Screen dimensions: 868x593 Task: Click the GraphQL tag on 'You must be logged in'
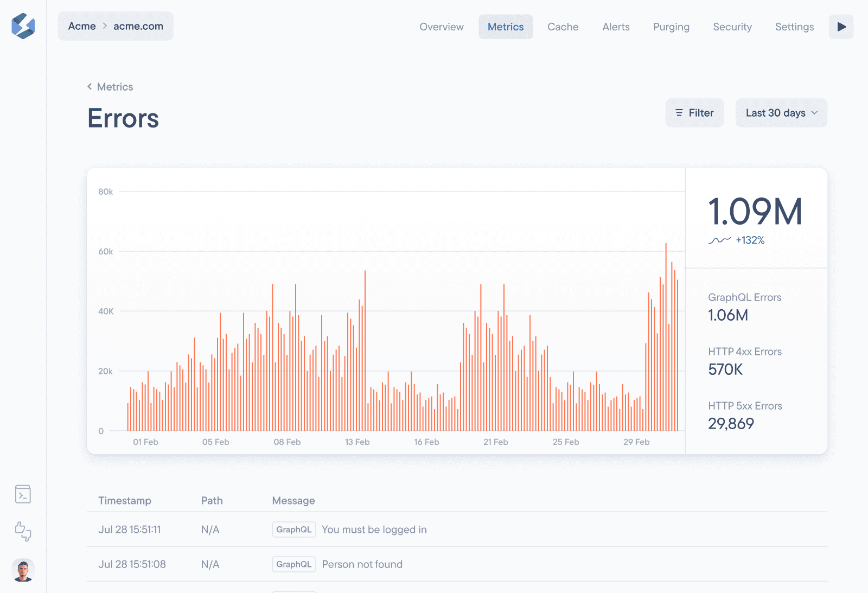[293, 530]
